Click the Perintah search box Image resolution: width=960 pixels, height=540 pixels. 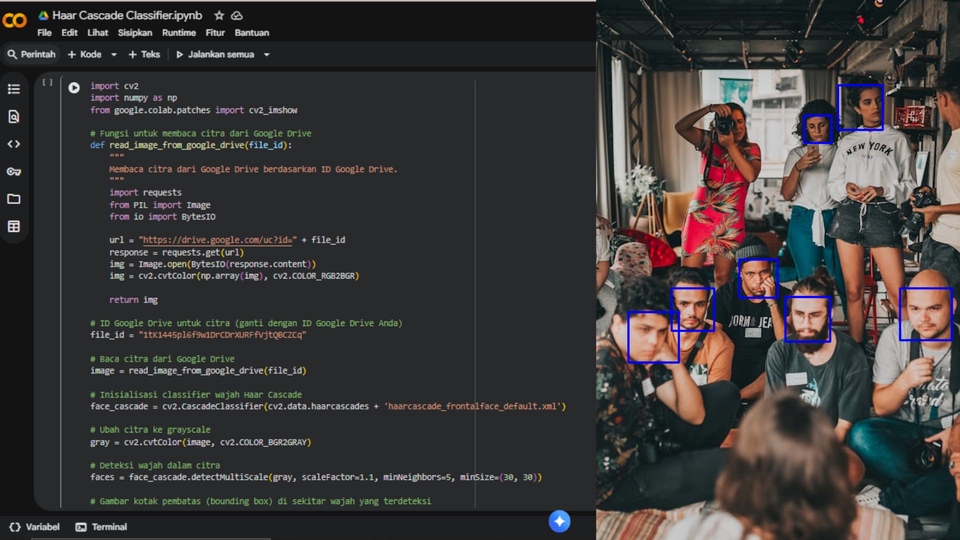click(x=31, y=55)
